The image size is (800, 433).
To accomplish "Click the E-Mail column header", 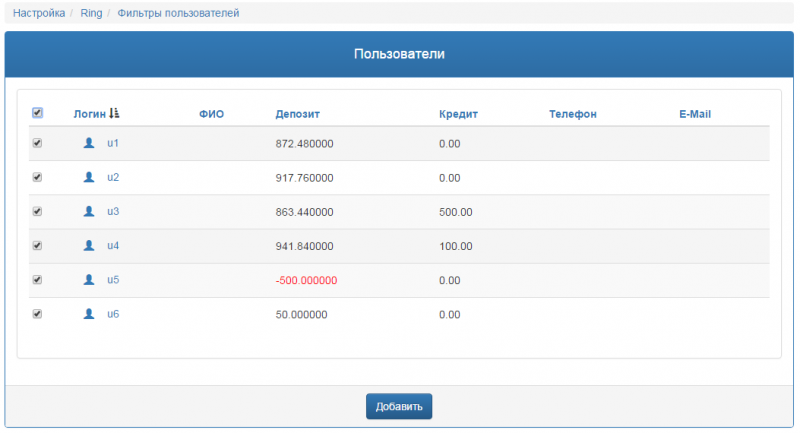I will click(x=694, y=114).
